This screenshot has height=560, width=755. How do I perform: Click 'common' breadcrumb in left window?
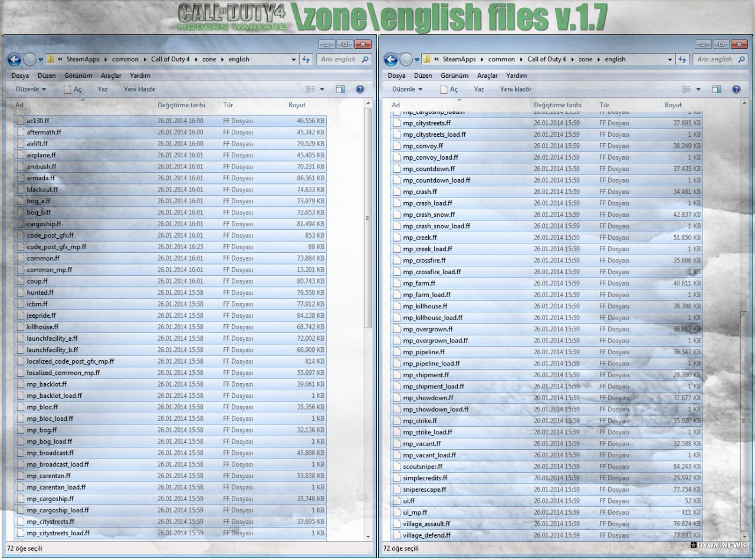pyautogui.click(x=125, y=60)
